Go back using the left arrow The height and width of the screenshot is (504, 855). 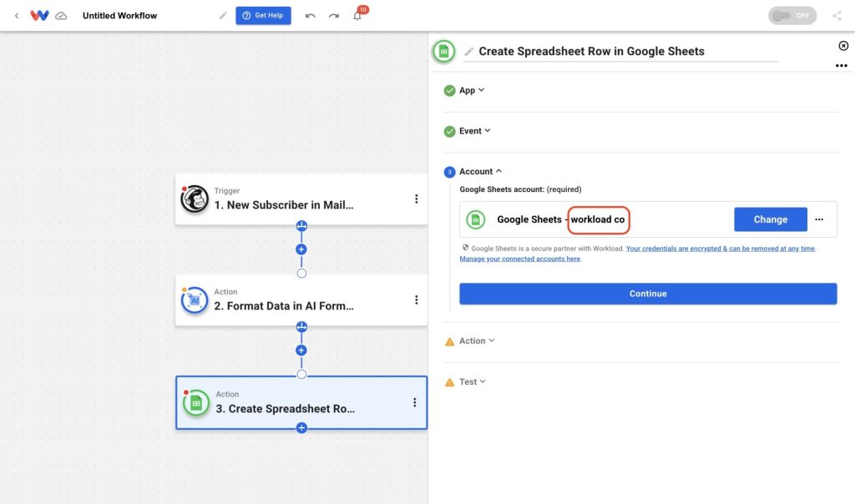tap(17, 16)
